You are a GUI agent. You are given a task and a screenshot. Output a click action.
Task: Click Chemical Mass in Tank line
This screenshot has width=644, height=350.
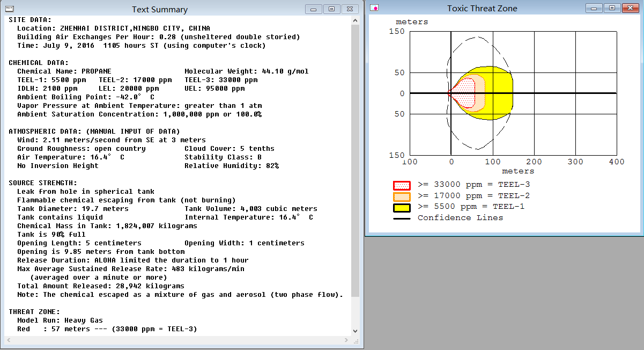pyautogui.click(x=107, y=226)
